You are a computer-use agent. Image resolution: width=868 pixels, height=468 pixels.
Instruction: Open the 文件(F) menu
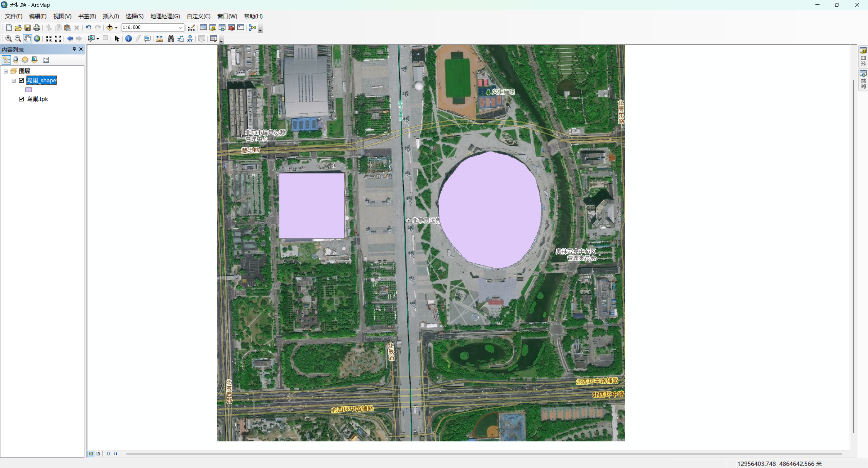point(14,16)
